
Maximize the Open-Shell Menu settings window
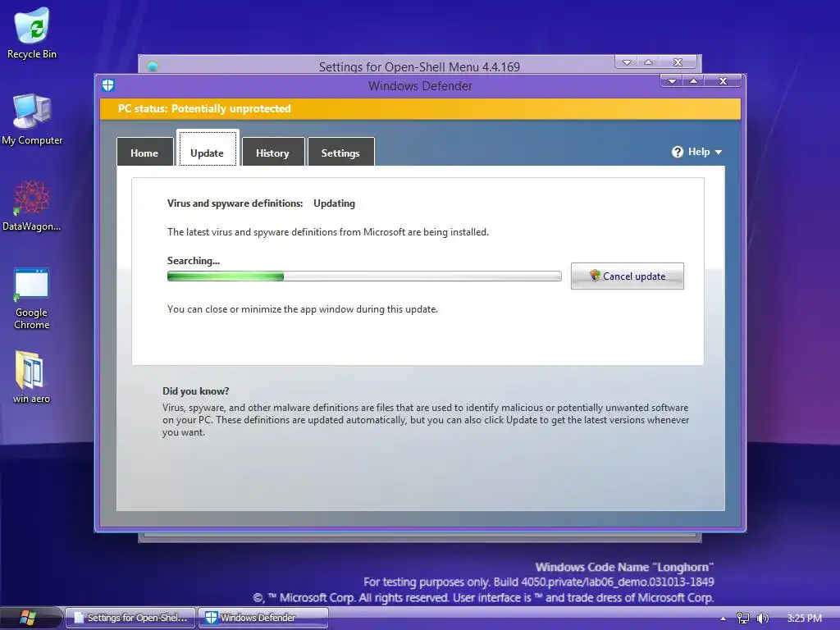(x=649, y=62)
